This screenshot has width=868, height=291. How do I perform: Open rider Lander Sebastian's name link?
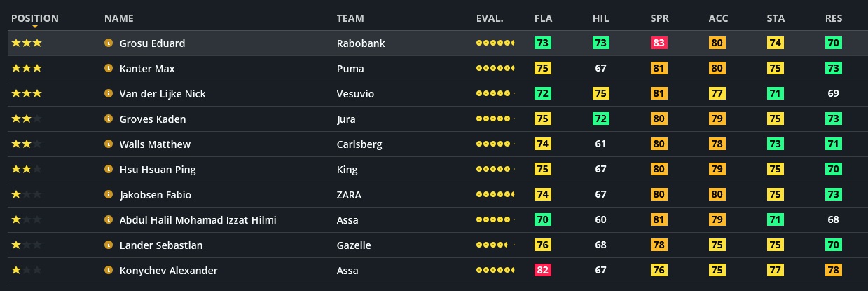coord(161,245)
